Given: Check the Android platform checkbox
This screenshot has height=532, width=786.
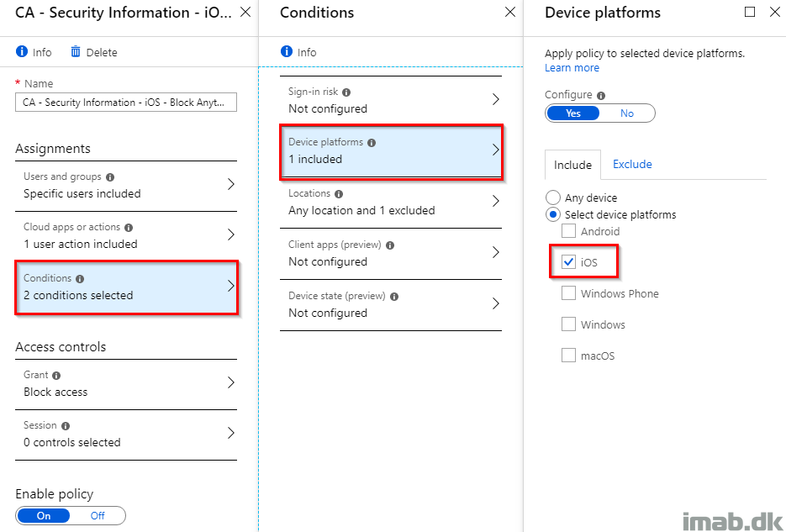Looking at the screenshot, I should (x=568, y=231).
